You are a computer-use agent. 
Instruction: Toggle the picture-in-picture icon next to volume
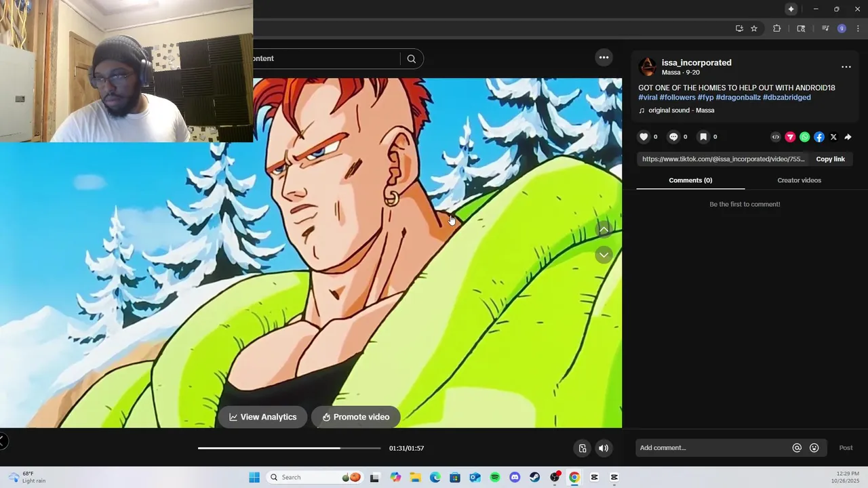[582, 448]
